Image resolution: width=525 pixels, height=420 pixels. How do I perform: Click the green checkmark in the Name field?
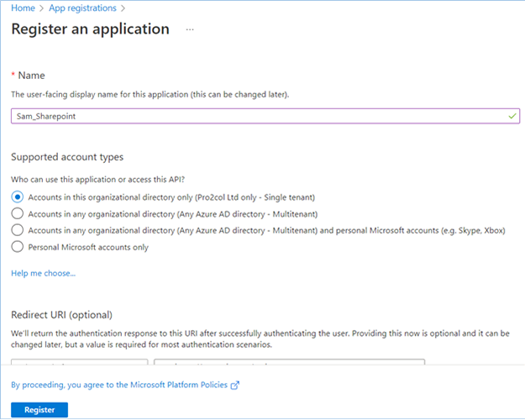(512, 116)
